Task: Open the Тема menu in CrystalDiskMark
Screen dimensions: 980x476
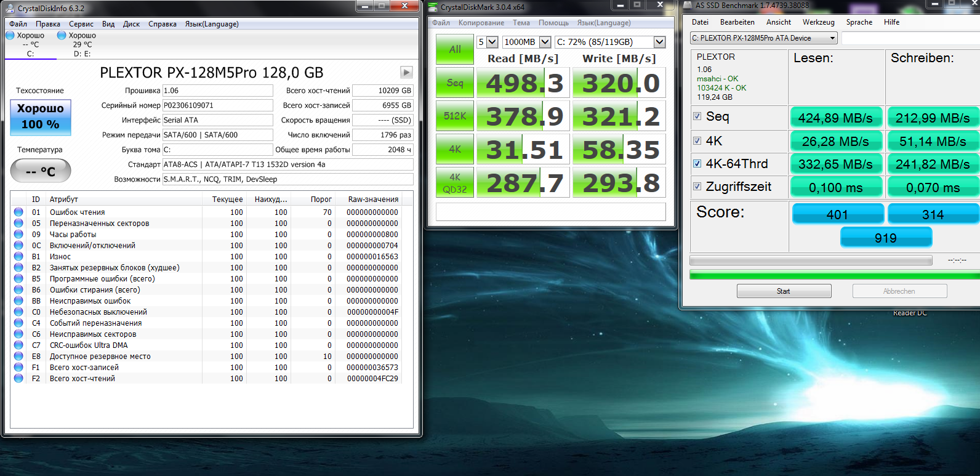Action: click(x=521, y=23)
